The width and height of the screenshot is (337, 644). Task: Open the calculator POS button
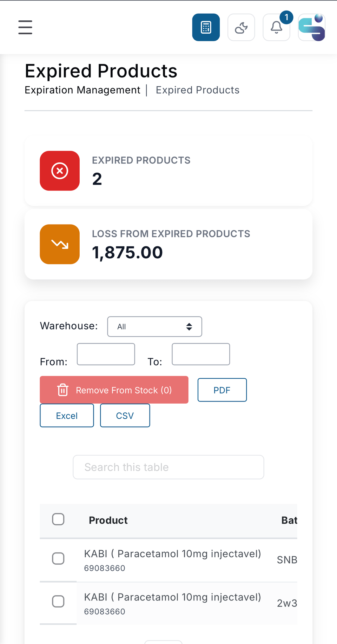click(206, 27)
